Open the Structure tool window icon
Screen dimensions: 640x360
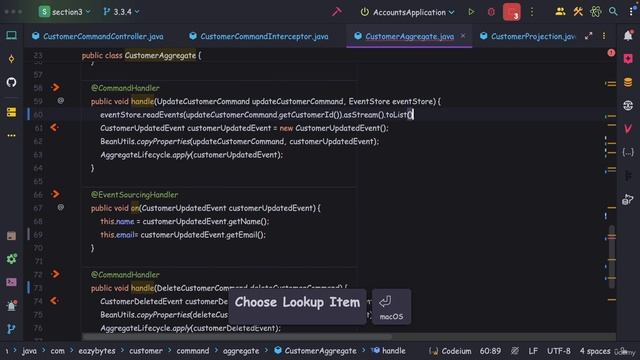click(11, 112)
